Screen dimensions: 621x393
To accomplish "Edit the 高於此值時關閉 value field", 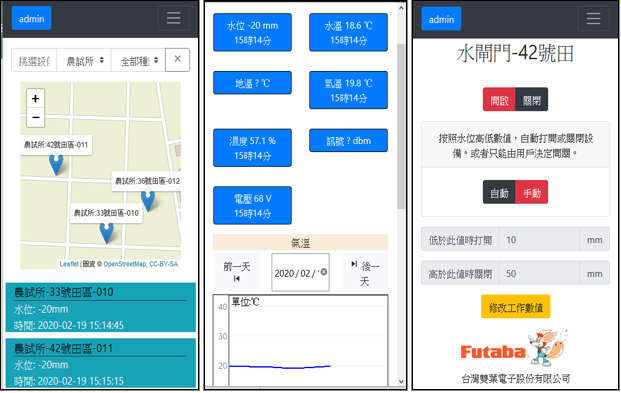I will (539, 273).
